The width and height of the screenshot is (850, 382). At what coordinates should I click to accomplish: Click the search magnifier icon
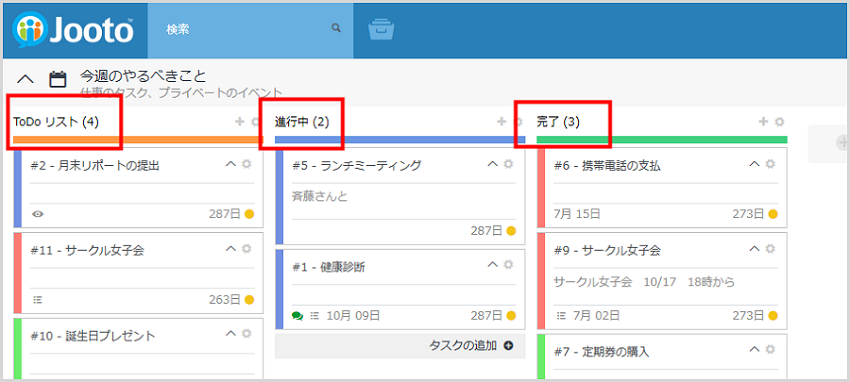(x=336, y=28)
